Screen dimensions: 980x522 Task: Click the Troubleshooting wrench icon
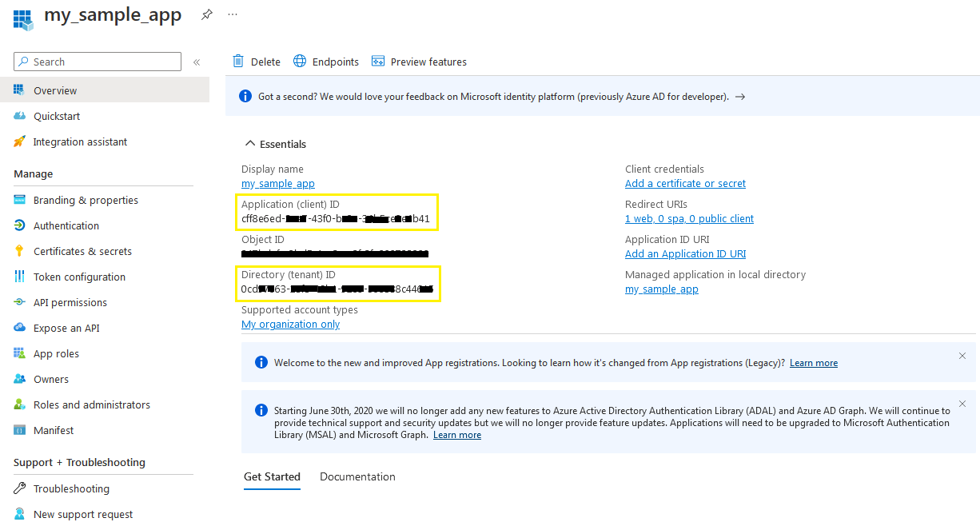(x=19, y=488)
